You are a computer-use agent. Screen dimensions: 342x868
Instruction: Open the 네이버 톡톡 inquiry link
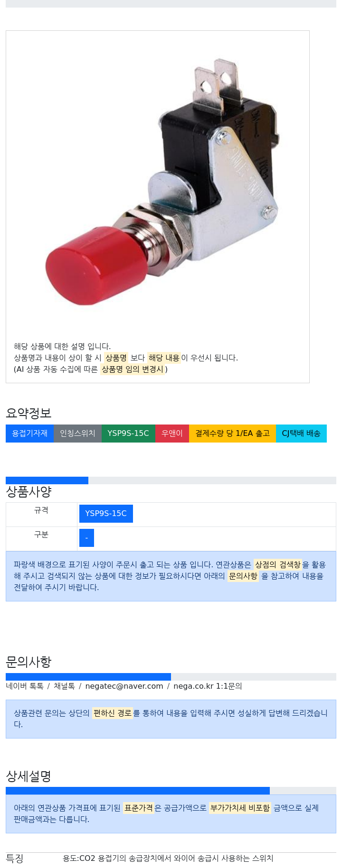pyautogui.click(x=25, y=686)
